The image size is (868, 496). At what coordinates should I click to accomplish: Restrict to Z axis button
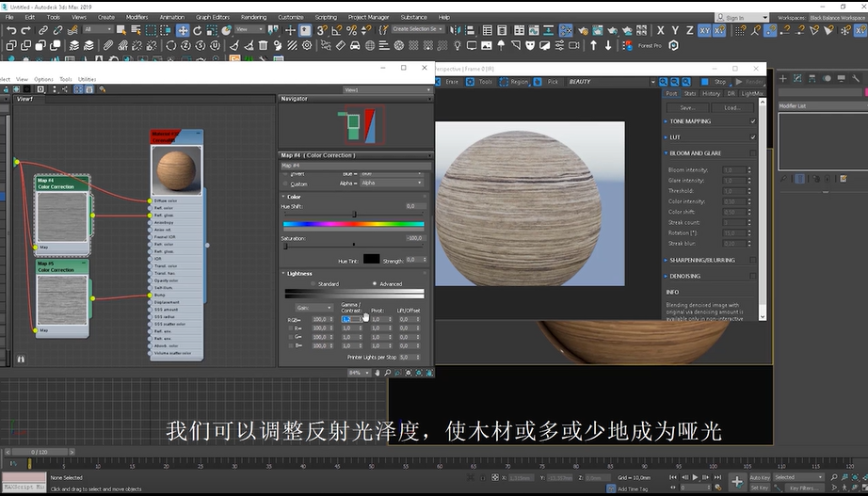(690, 30)
